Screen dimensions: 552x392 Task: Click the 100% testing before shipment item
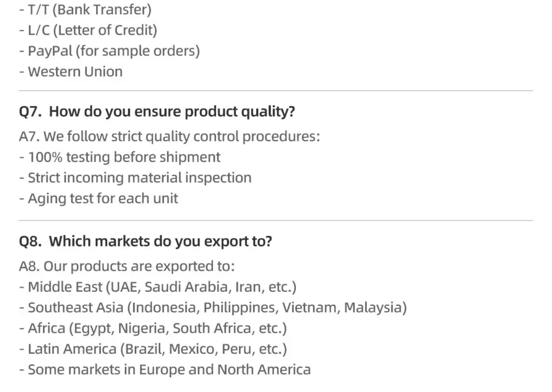click(120, 157)
